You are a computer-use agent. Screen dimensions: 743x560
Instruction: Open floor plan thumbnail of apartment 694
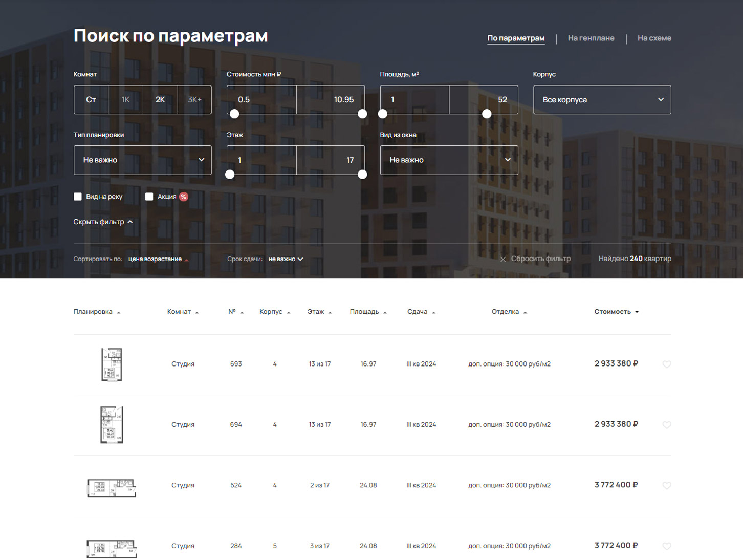point(112,425)
